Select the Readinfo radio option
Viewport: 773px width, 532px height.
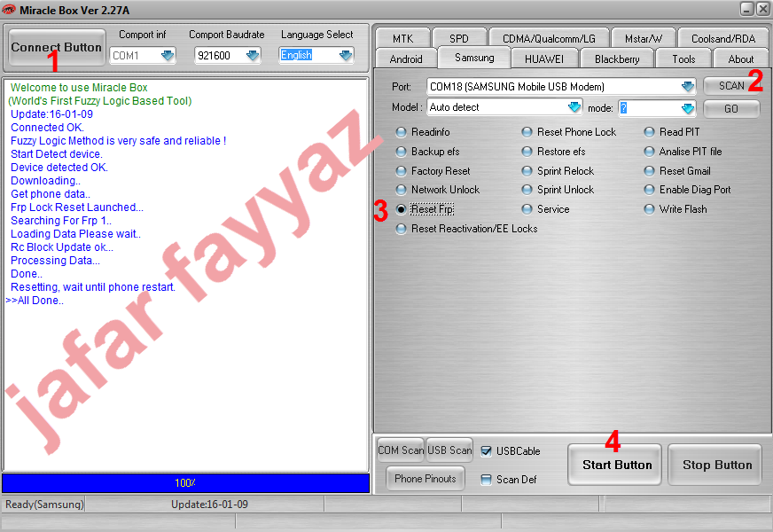pyautogui.click(x=423, y=132)
